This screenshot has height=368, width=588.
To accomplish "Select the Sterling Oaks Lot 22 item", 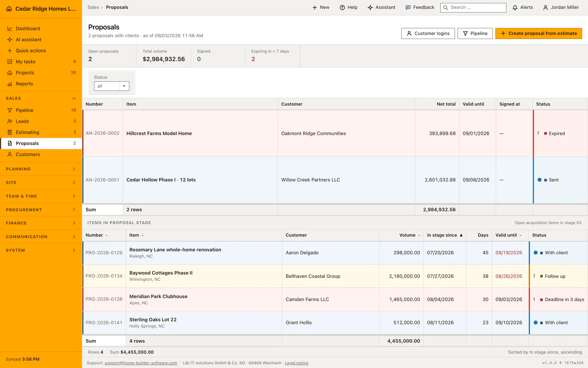I will click(153, 320).
